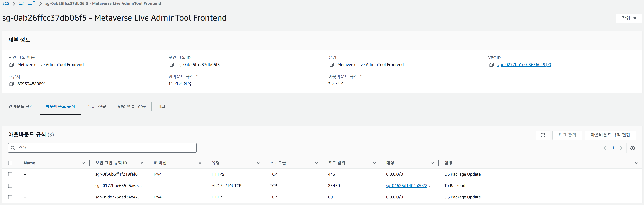The height and width of the screenshot is (205, 644).
Task: Click the outbound rules search field
Action: click(x=105, y=148)
